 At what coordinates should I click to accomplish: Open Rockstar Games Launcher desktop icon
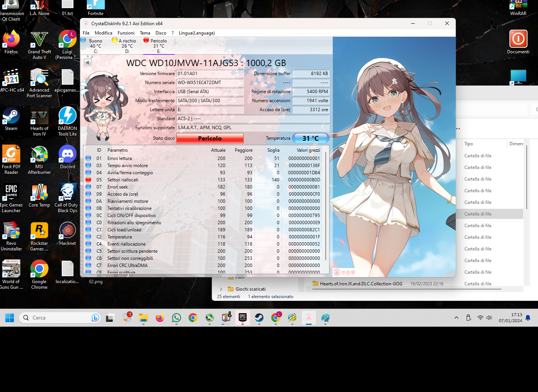coord(39,237)
